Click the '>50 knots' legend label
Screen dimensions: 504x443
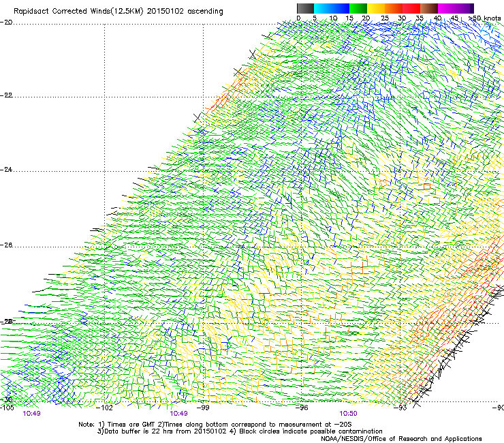click(485, 18)
